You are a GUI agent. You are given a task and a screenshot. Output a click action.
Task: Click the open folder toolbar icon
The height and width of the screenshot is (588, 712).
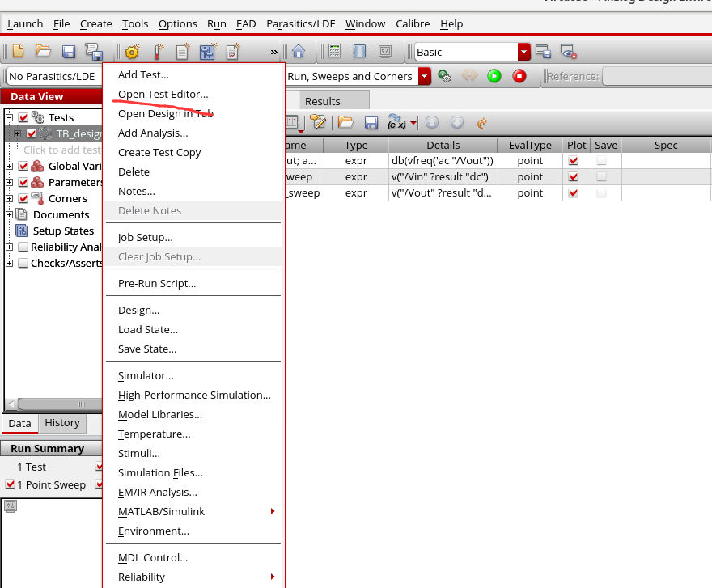pos(43,51)
